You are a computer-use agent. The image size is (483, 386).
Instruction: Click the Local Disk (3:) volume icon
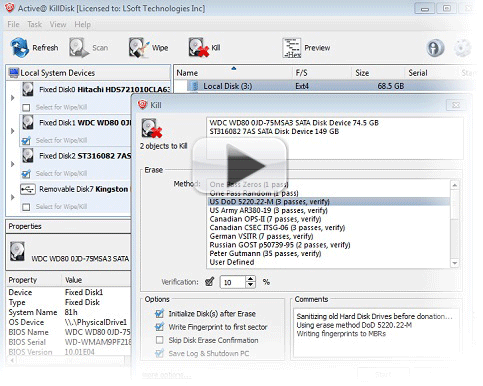pos(195,86)
